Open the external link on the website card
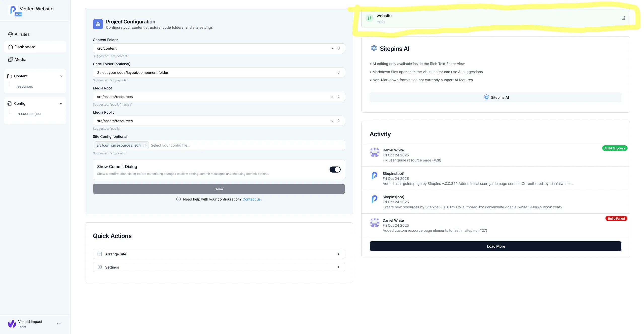644x334 pixels. click(623, 18)
